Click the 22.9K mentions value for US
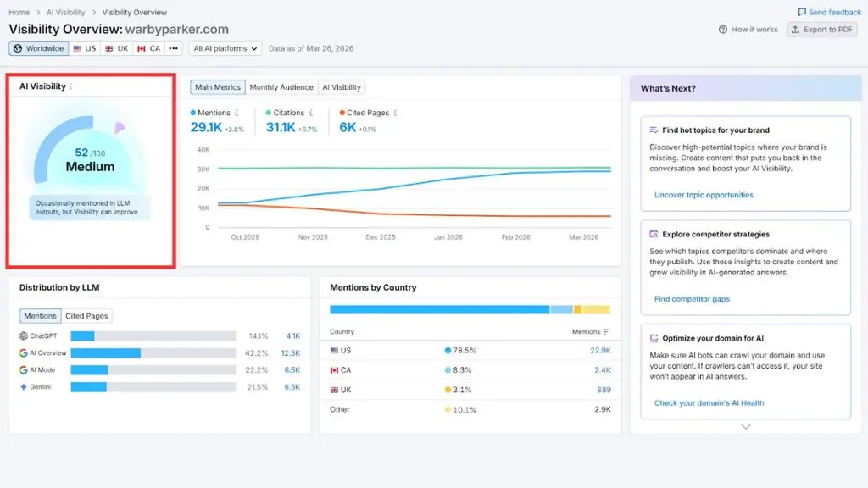868x488 pixels. 601,350
